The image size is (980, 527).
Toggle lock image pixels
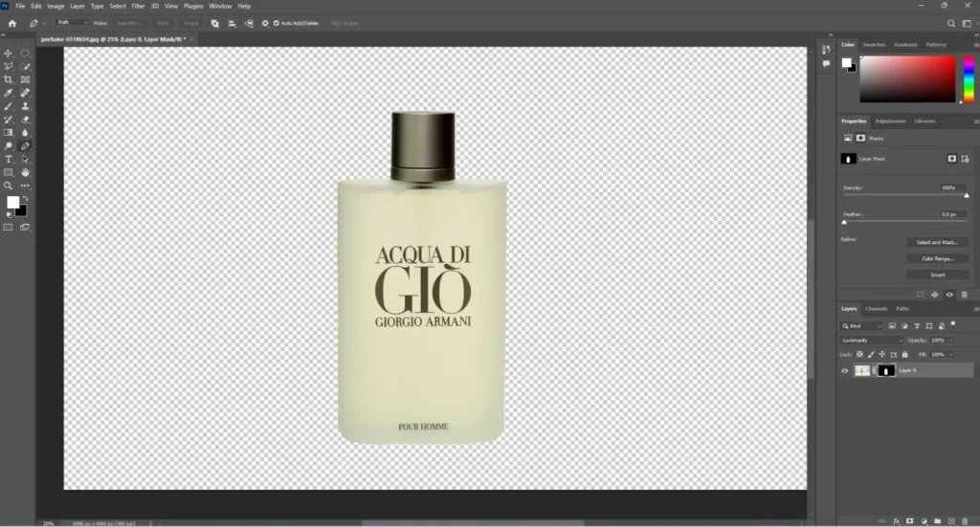tap(871, 355)
